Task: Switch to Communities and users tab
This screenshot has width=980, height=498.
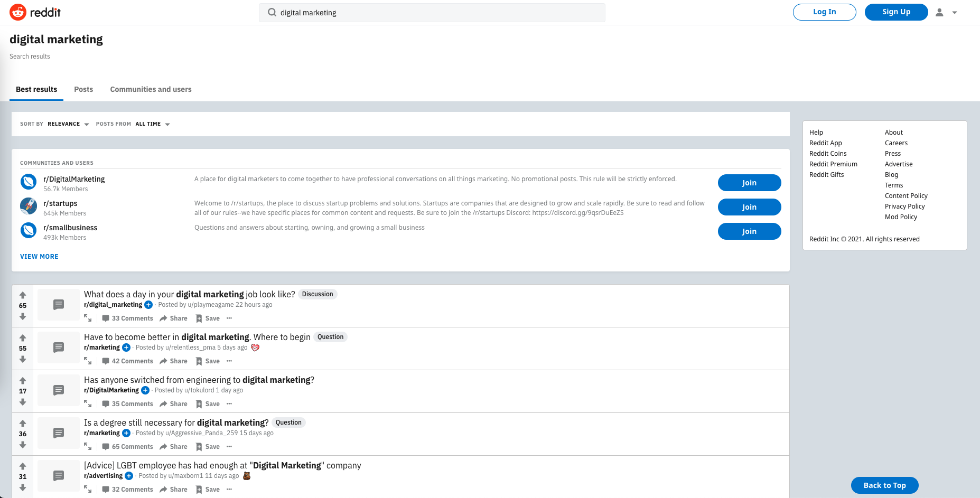Action: [151, 89]
